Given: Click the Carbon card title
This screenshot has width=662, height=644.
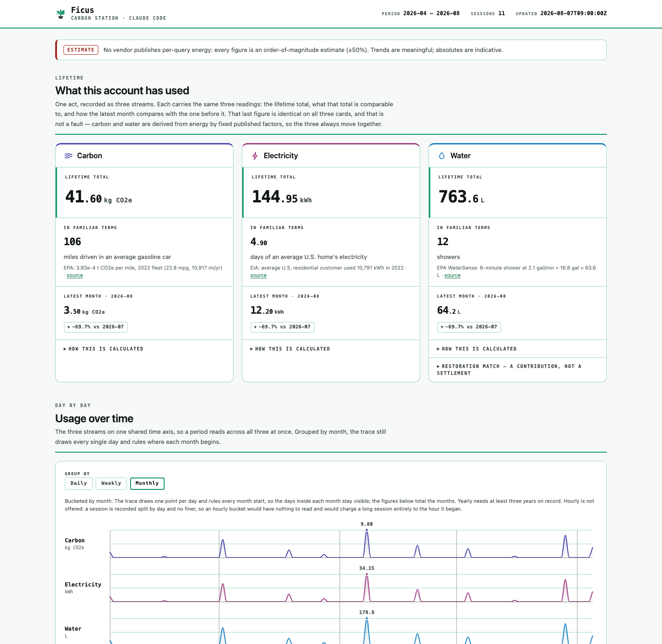Looking at the screenshot, I should coord(90,156).
